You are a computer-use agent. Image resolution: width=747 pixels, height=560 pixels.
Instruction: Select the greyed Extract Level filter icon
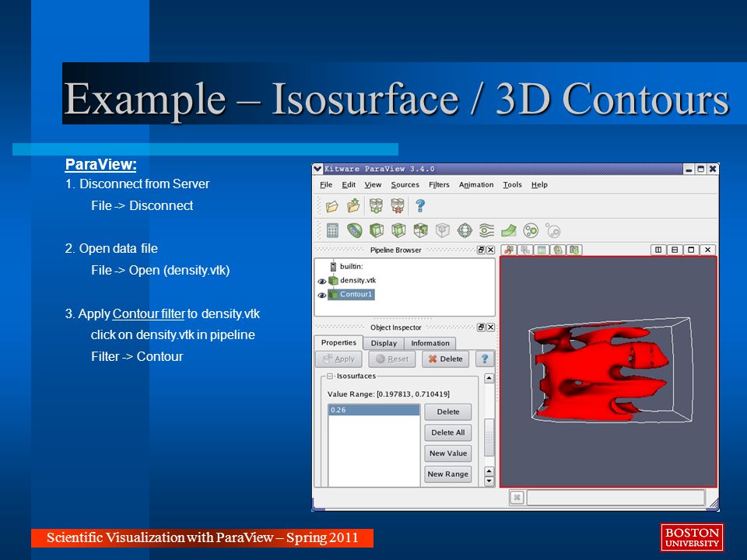[x=553, y=231]
